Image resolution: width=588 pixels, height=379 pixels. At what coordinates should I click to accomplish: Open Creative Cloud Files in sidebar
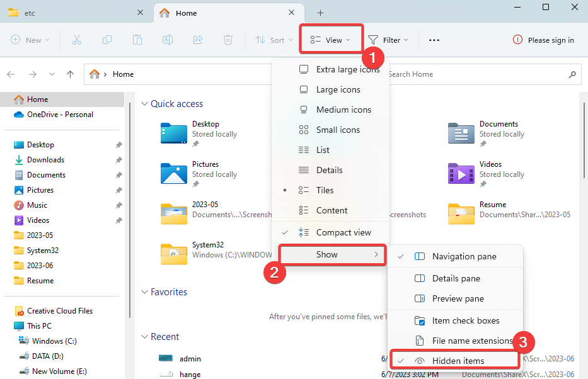pyautogui.click(x=60, y=311)
